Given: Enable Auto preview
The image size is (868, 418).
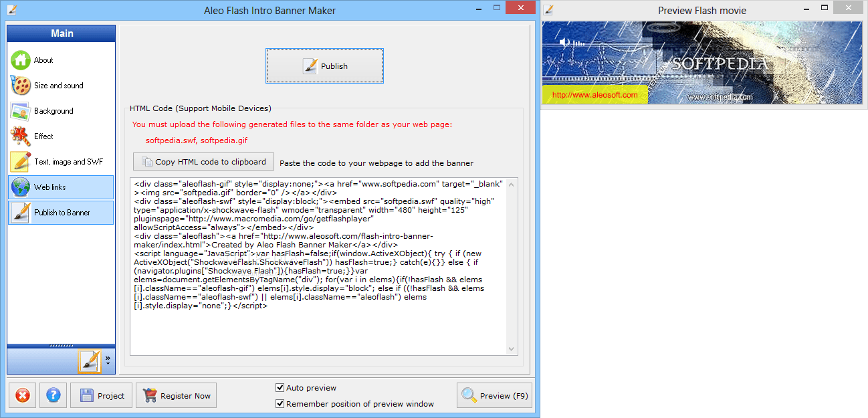Looking at the screenshot, I should point(280,387).
